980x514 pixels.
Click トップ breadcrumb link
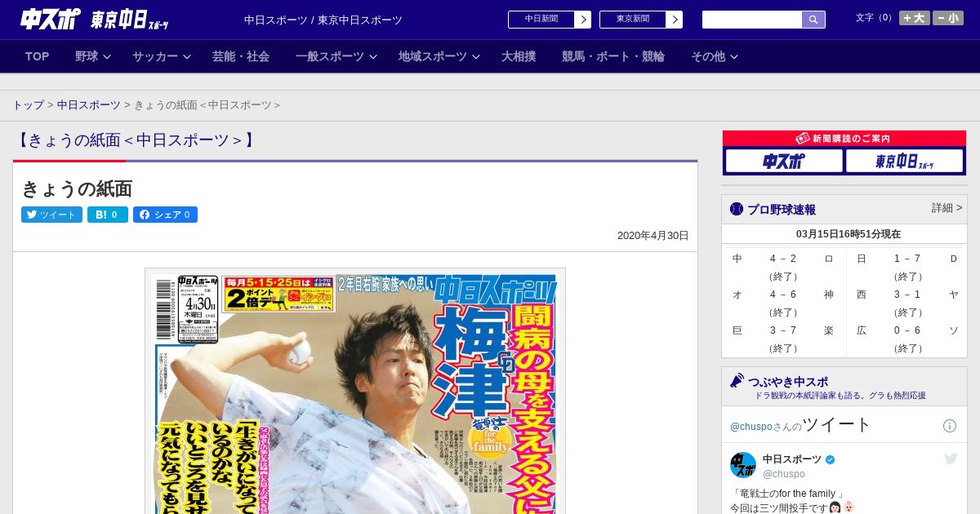(x=28, y=105)
